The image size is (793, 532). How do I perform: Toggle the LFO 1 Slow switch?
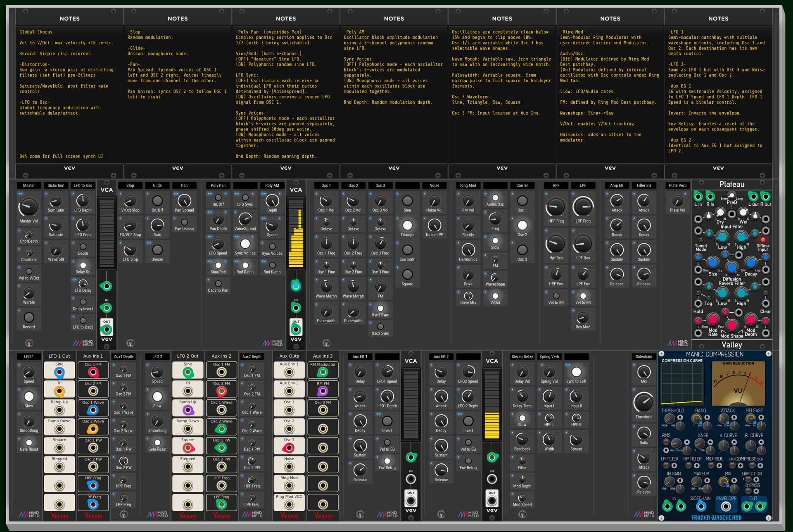(29, 397)
